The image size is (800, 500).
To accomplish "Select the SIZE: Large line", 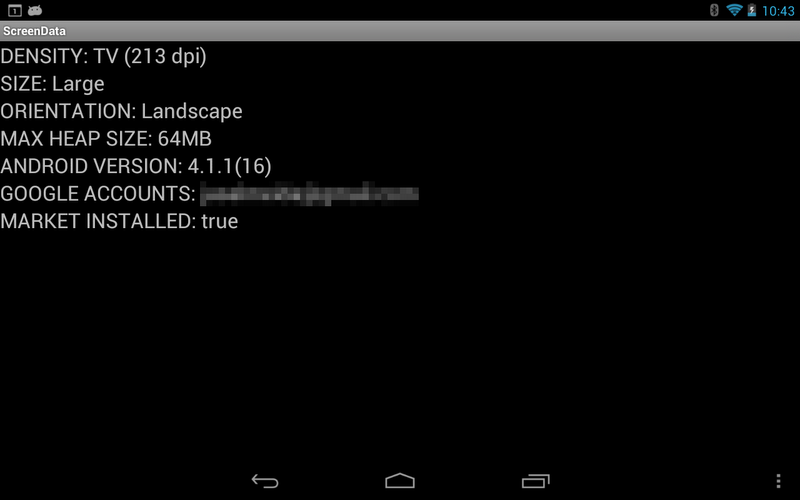I will (x=53, y=84).
